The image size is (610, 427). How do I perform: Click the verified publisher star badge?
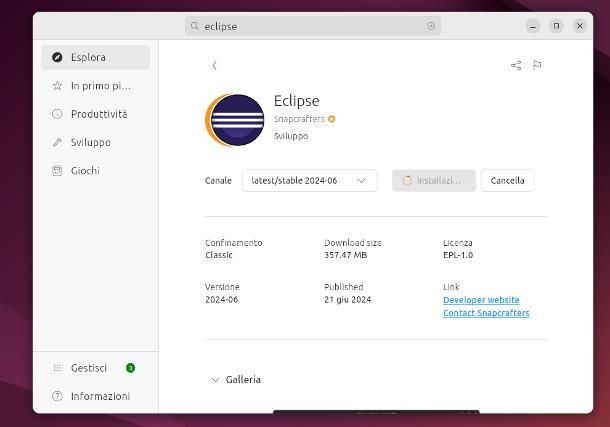tap(331, 119)
